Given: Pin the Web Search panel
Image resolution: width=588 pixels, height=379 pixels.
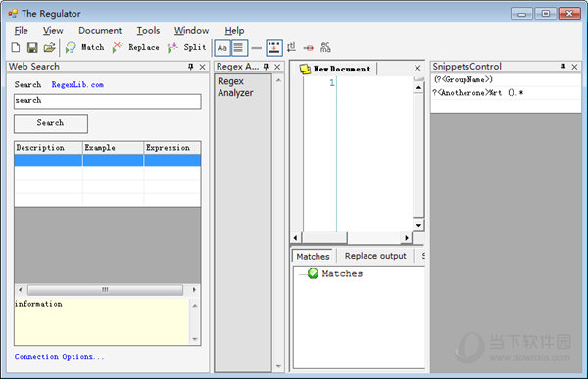Looking at the screenshot, I should 190,67.
